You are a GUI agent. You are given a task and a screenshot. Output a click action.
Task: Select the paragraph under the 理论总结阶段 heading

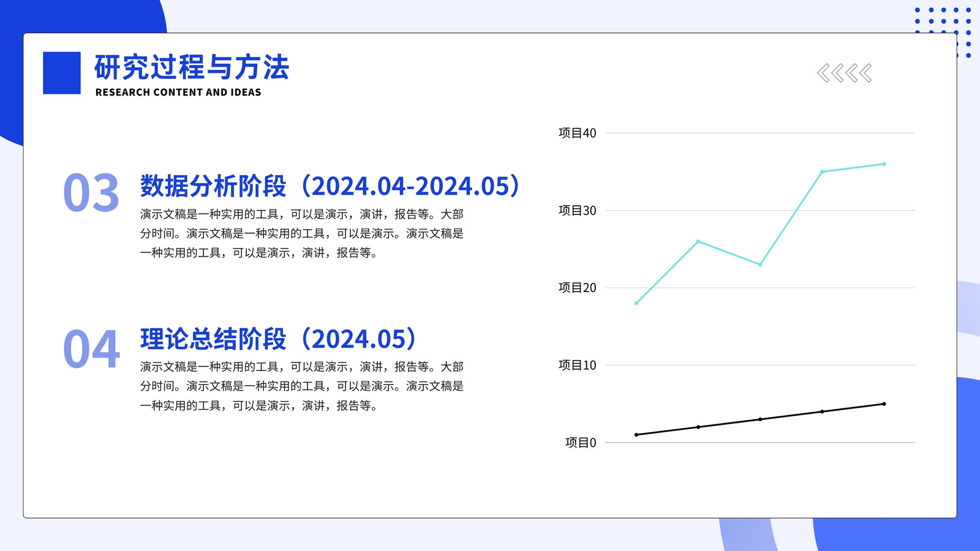click(302, 386)
